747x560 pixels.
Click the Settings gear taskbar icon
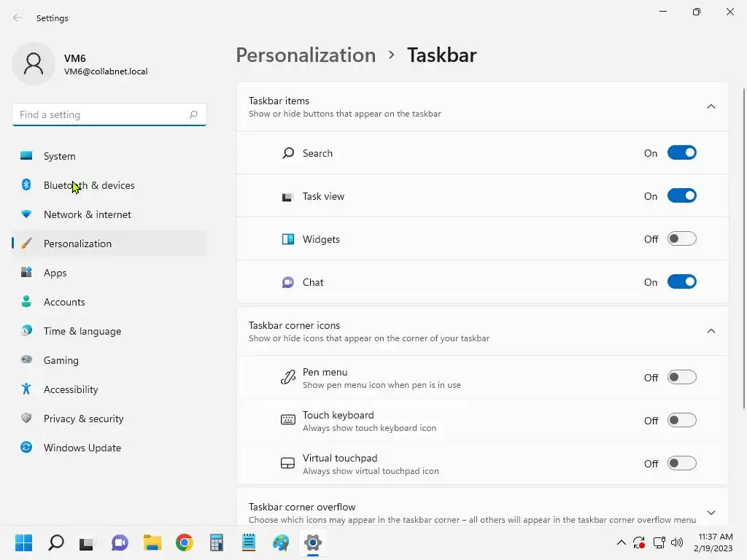pos(313,542)
